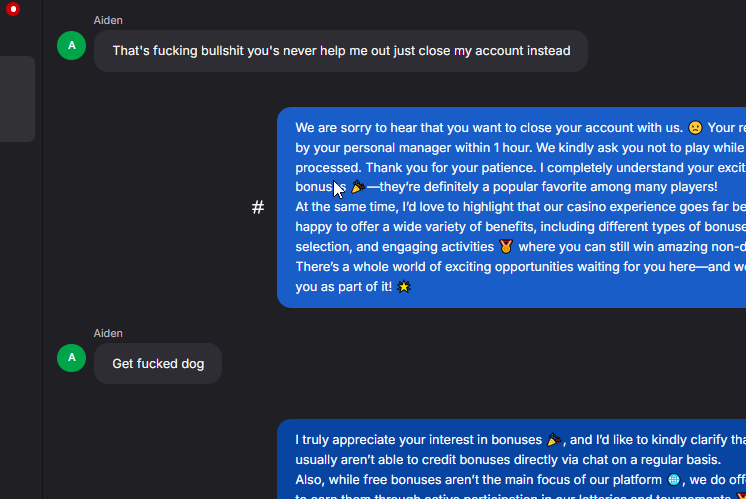Click the hash symbol beside the blue reply

pos(258,207)
